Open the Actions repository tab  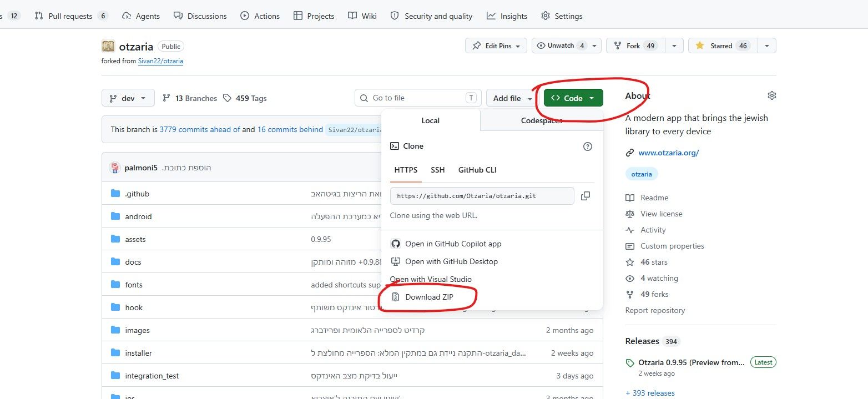point(260,16)
